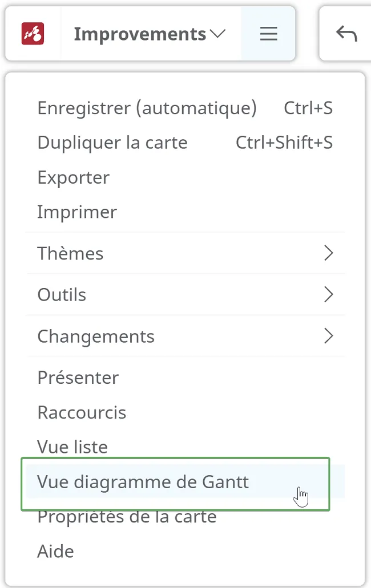This screenshot has width=371, height=588.
Task: Select Enregistrer (automatique) menu entry
Action: pyautogui.click(x=185, y=108)
